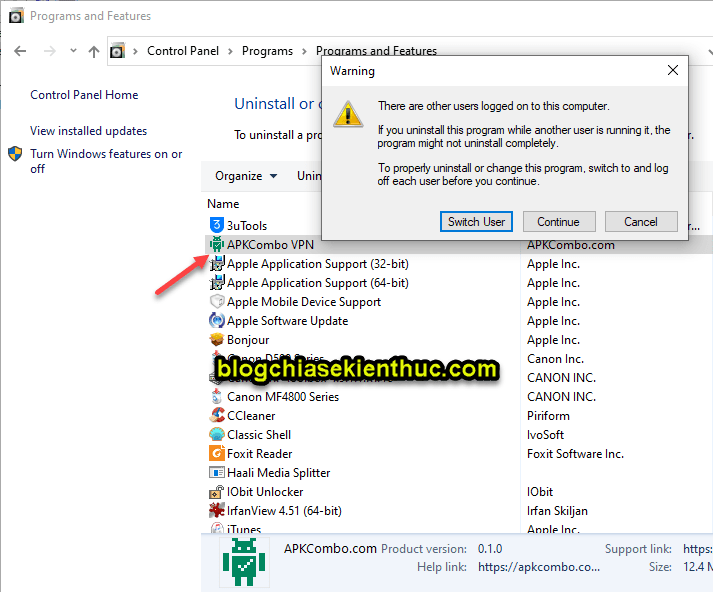Select the Foxit Reader name
This screenshot has height=592, width=713.
260,454
